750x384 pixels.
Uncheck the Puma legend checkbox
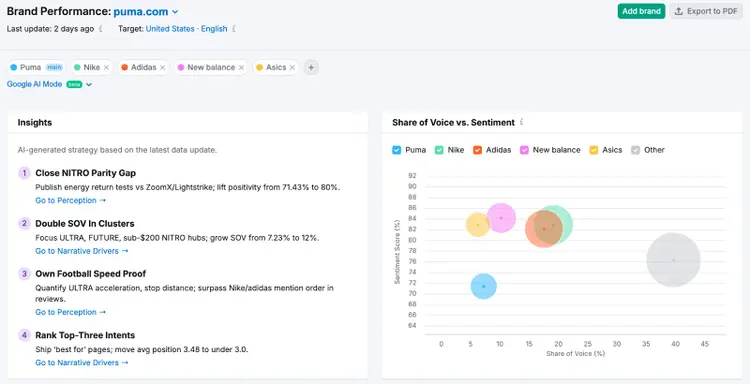[x=397, y=150]
